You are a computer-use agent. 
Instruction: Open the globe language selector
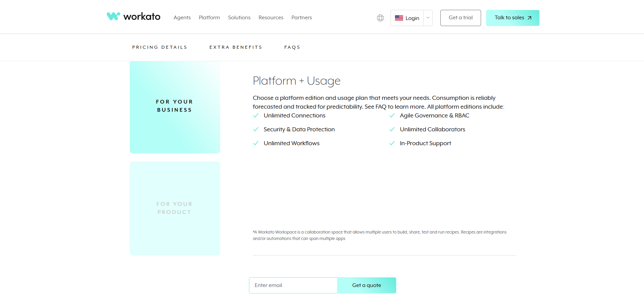point(380,18)
